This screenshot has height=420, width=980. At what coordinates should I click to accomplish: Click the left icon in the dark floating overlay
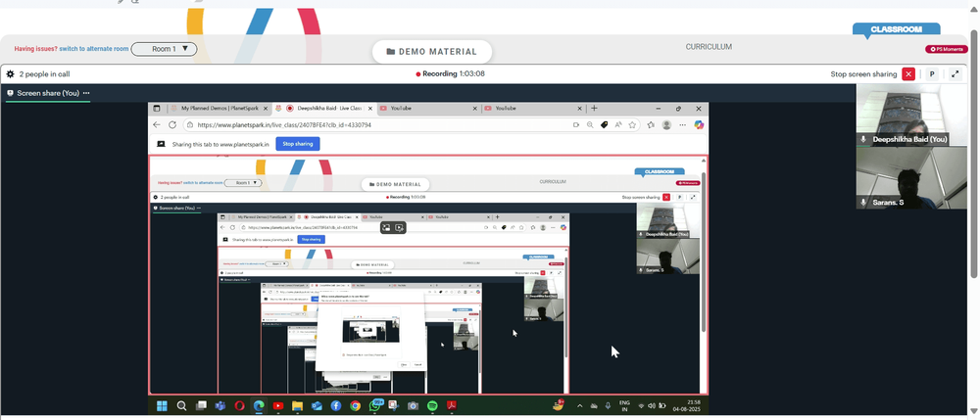pyautogui.click(x=387, y=228)
